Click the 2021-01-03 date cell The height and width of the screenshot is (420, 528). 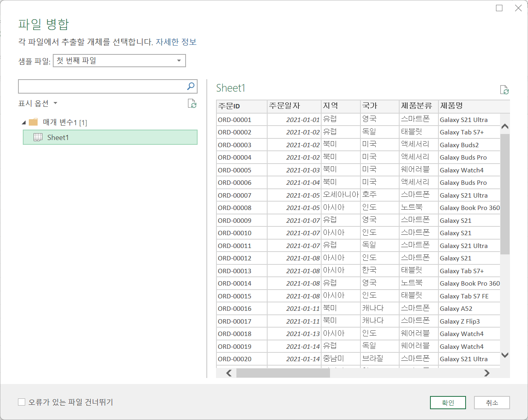pyautogui.click(x=294, y=170)
